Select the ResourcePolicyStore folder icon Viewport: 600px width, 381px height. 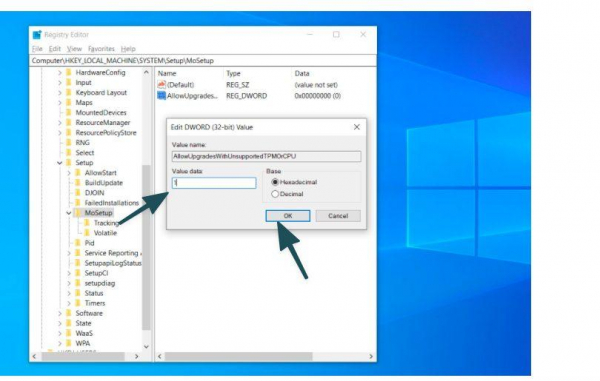(x=69, y=133)
